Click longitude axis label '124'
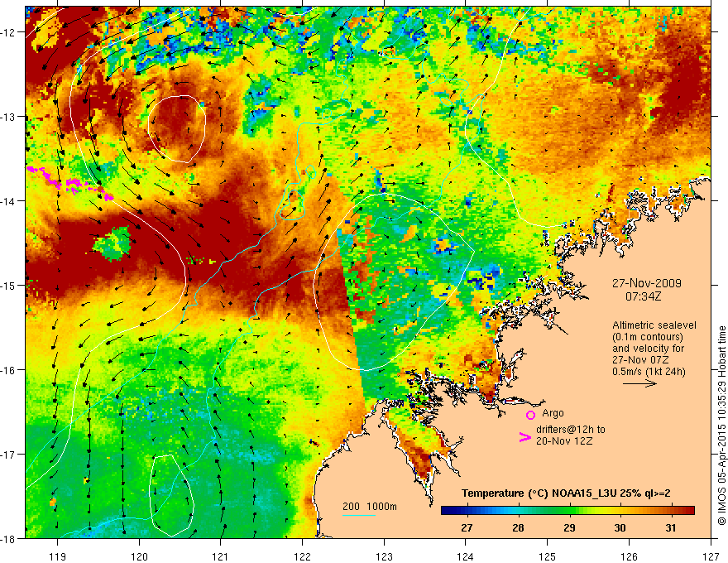The width and height of the screenshot is (728, 563). point(466,556)
